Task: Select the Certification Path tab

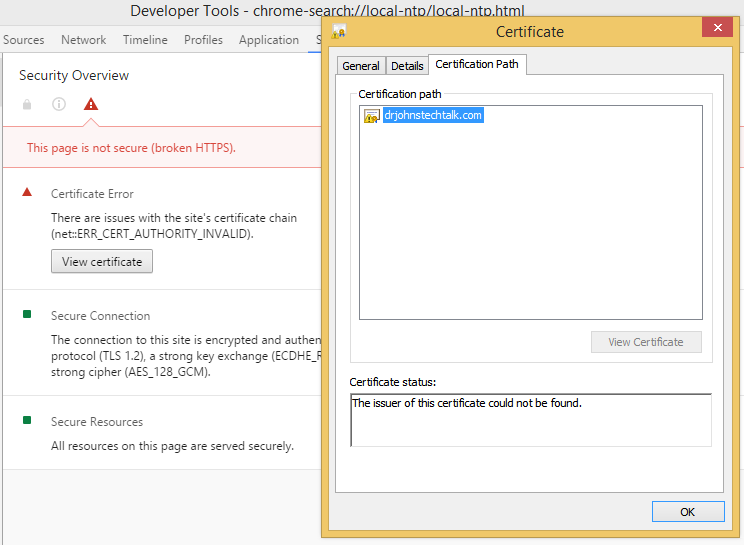Action: coord(477,64)
